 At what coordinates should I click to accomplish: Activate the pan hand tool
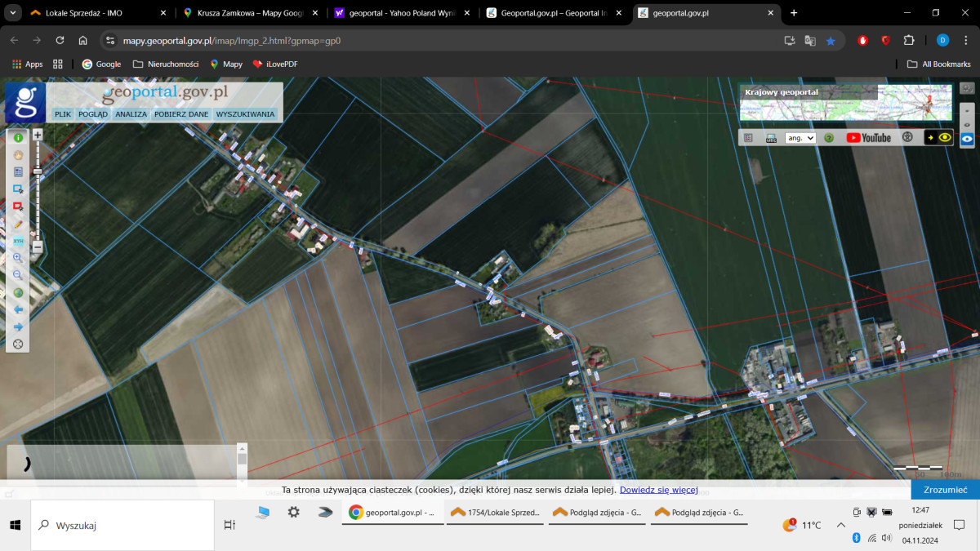point(18,154)
